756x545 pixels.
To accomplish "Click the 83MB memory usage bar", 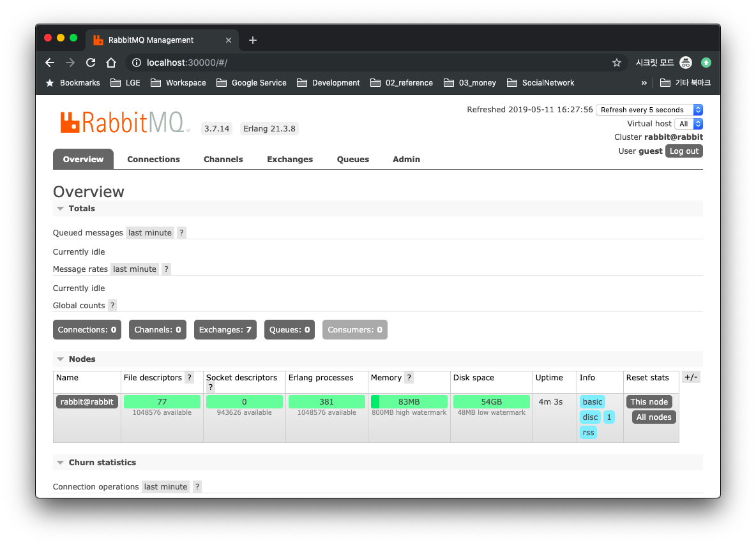I will tap(409, 402).
